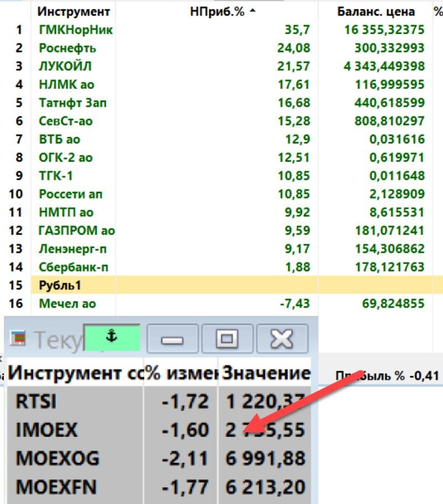Select the Мечел ао instrument

tap(67, 303)
